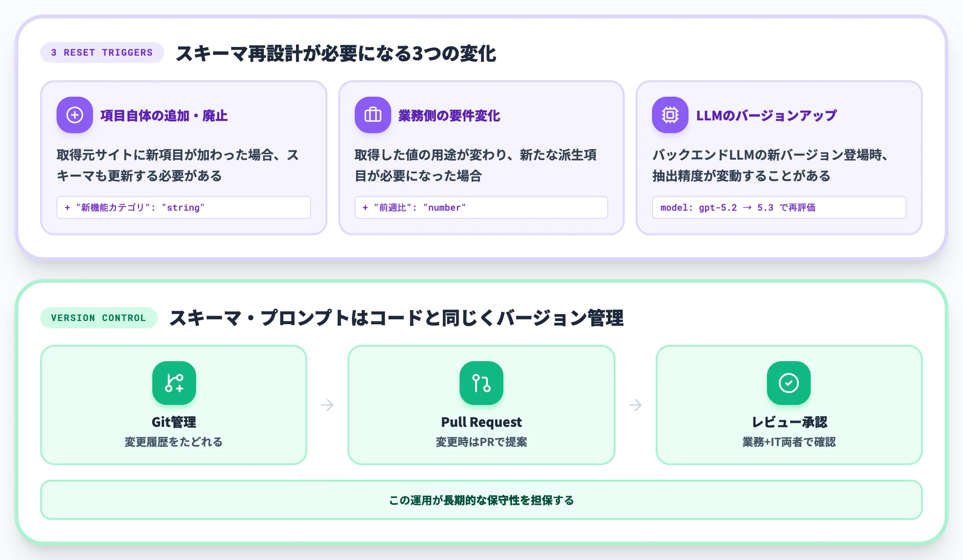Click the レビュー承認 card title
Image resolution: width=963 pixels, height=560 pixels.
(x=789, y=422)
